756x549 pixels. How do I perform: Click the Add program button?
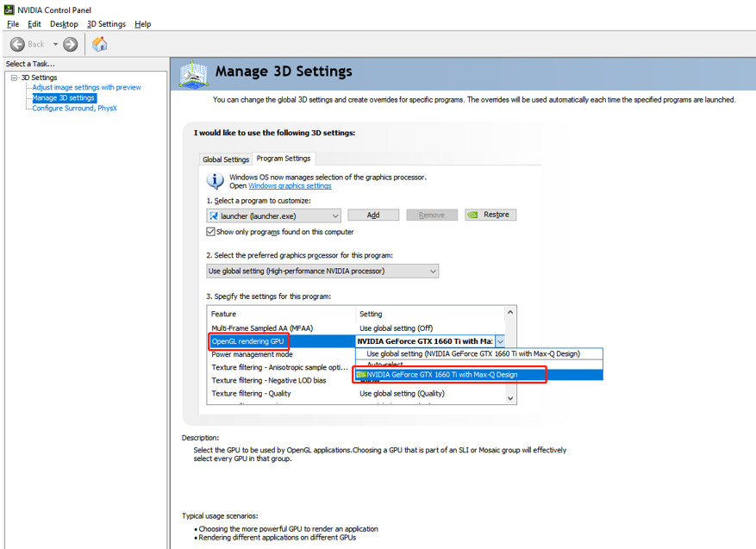pyautogui.click(x=373, y=215)
